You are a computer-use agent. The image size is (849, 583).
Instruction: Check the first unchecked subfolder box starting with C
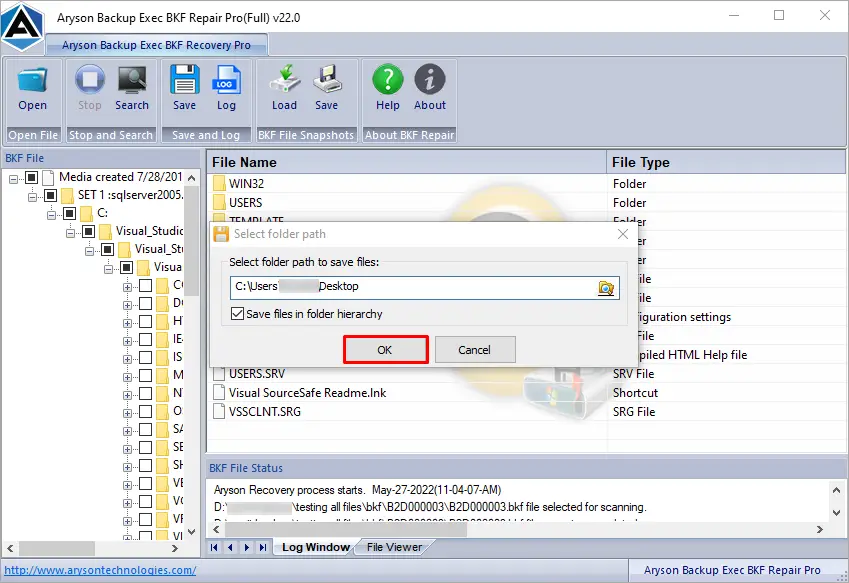(146, 285)
